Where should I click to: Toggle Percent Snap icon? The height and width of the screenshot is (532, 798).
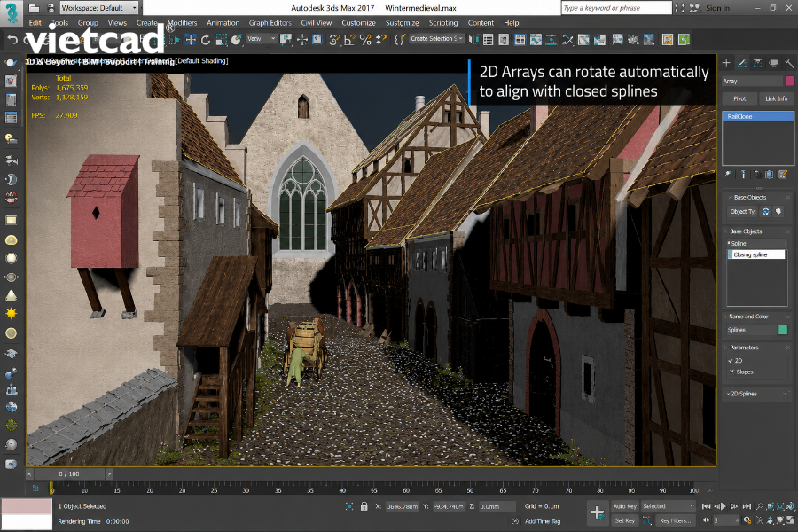365,40
